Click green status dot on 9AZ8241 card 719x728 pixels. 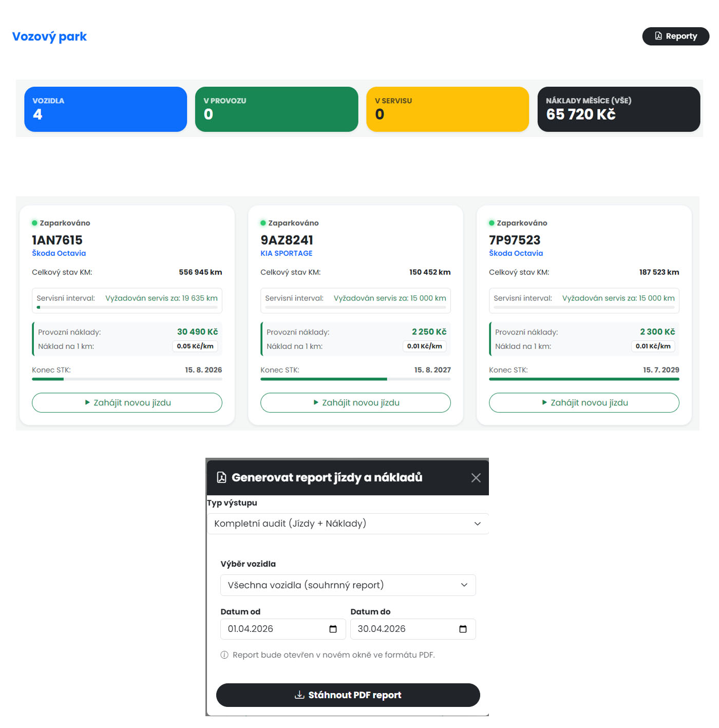click(263, 223)
